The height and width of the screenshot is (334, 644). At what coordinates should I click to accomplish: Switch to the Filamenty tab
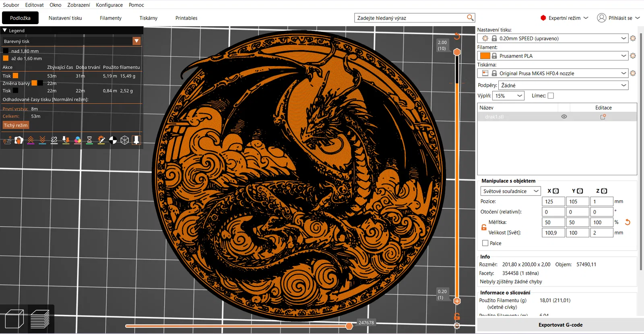(x=111, y=18)
